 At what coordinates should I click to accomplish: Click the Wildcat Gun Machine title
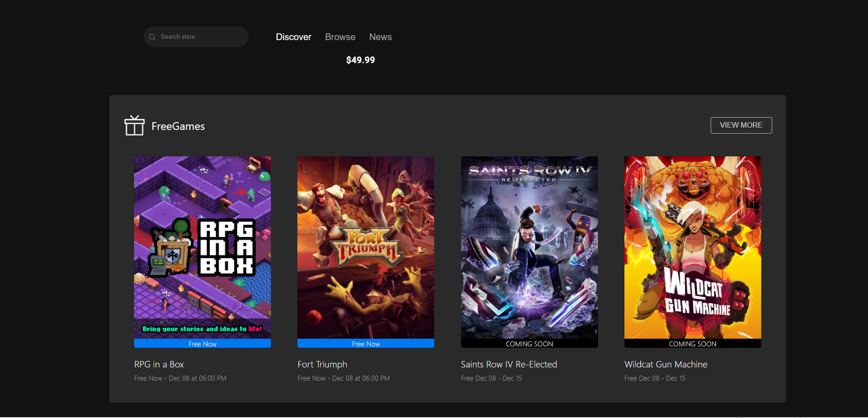pos(666,364)
